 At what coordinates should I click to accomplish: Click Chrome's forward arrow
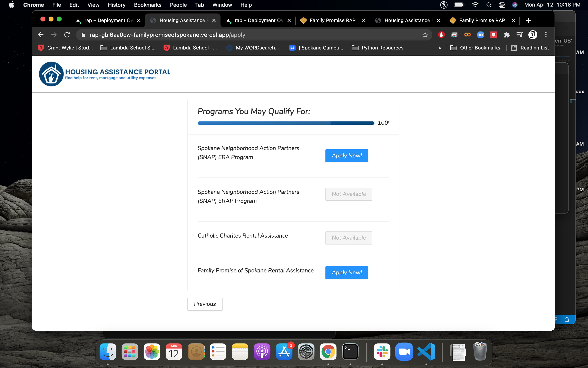pyautogui.click(x=54, y=35)
